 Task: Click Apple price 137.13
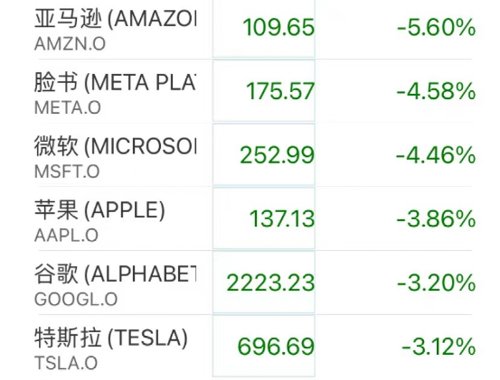pyautogui.click(x=282, y=219)
